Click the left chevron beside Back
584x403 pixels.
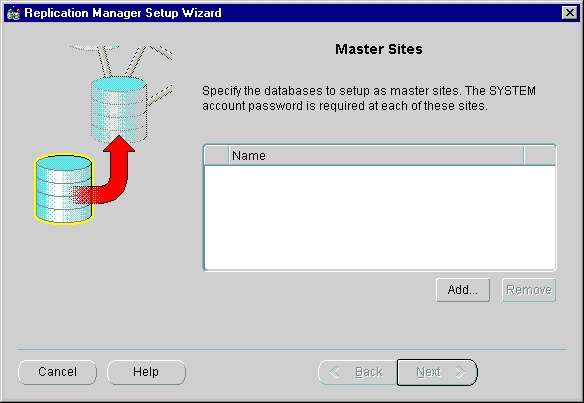[335, 372]
